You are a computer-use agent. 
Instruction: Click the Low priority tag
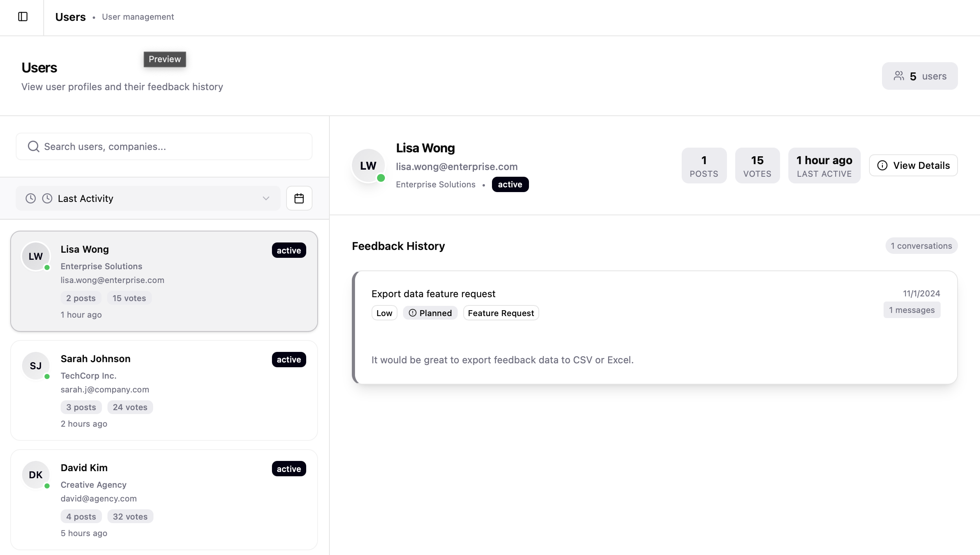coord(384,313)
